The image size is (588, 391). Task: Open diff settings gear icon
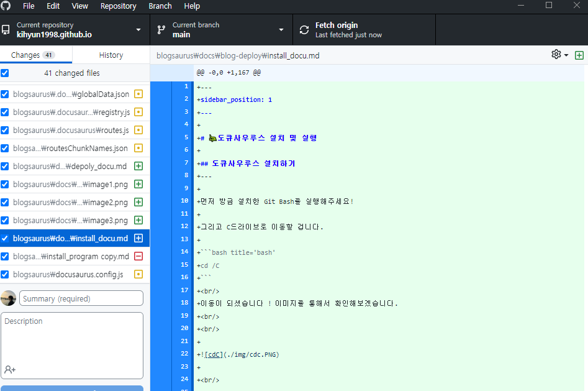tap(556, 55)
